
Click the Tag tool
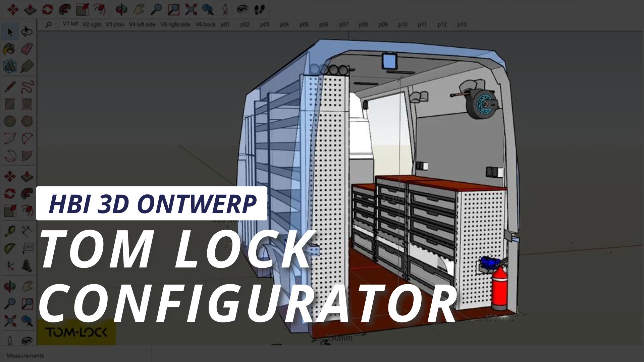(27, 66)
